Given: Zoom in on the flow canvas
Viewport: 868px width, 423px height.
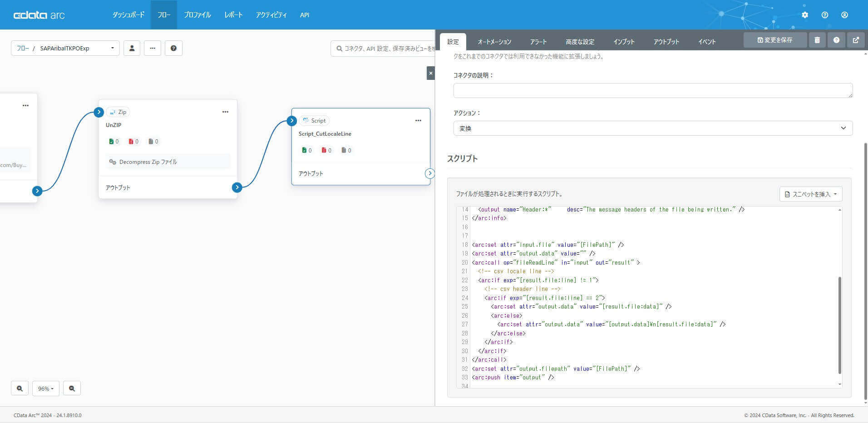Looking at the screenshot, I should pyautogui.click(x=20, y=388).
